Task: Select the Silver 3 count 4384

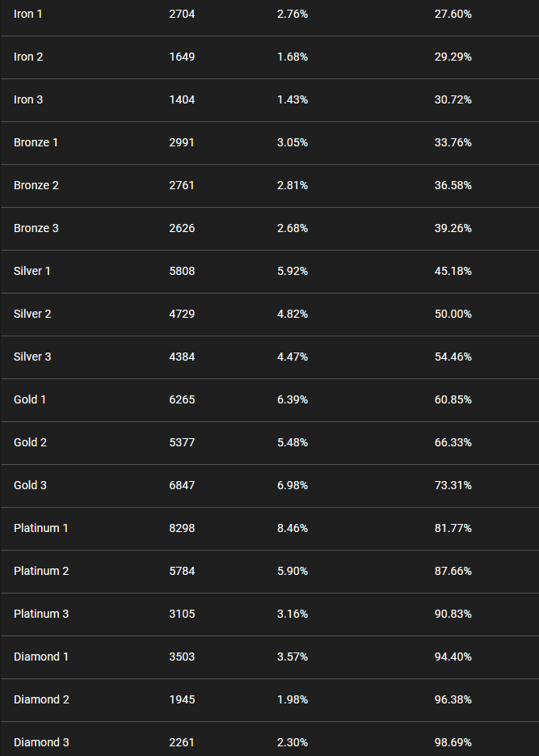Action: 182,357
